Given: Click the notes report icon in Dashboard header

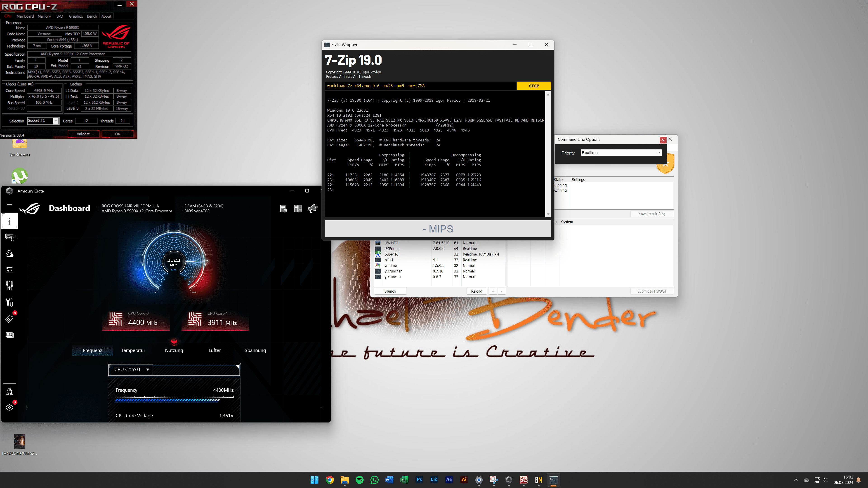Looking at the screenshot, I should [x=283, y=209].
